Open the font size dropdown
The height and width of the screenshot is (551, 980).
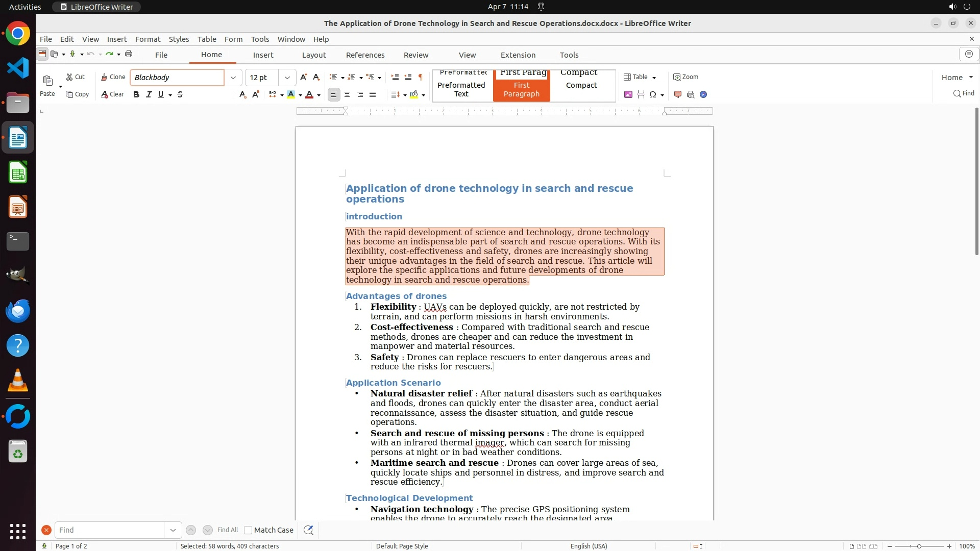click(x=287, y=78)
